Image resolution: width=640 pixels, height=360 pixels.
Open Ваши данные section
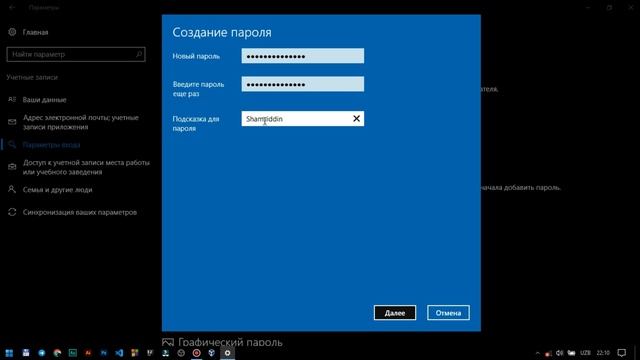(38, 100)
